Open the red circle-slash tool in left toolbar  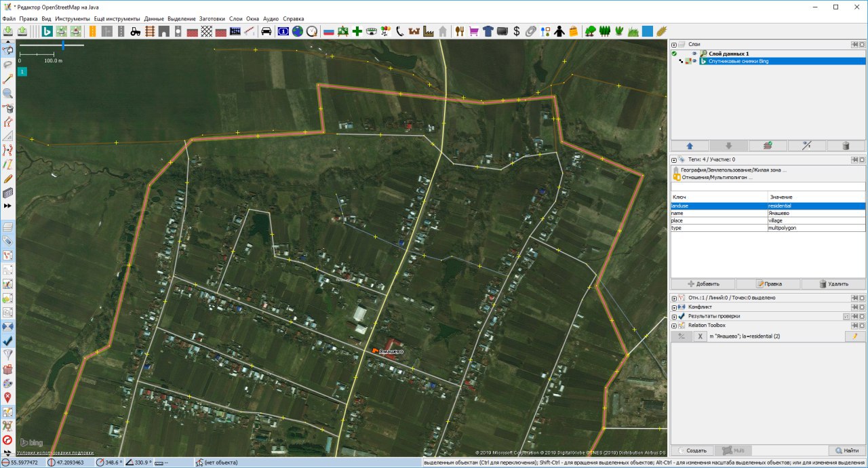[x=8, y=440]
